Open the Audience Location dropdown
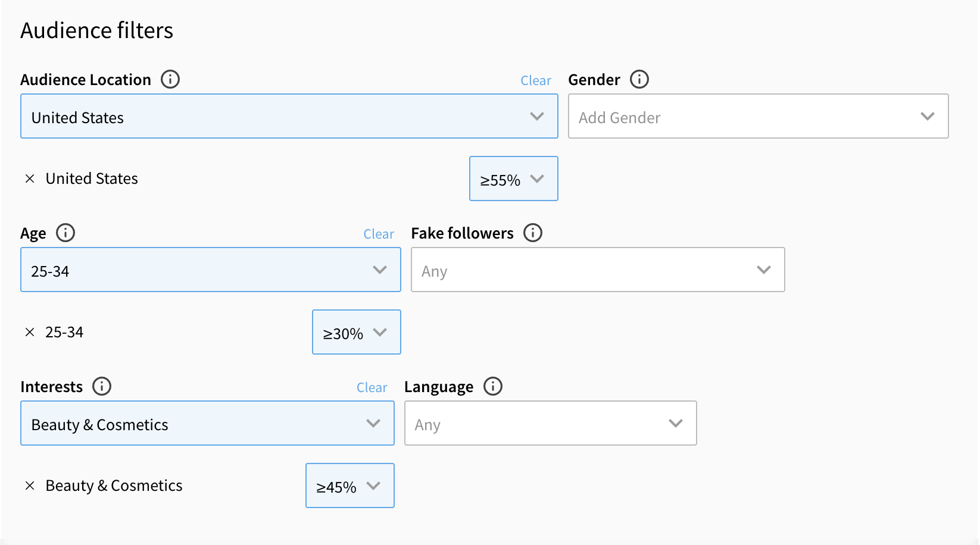Screen dimensions: 980x545 click(x=289, y=117)
